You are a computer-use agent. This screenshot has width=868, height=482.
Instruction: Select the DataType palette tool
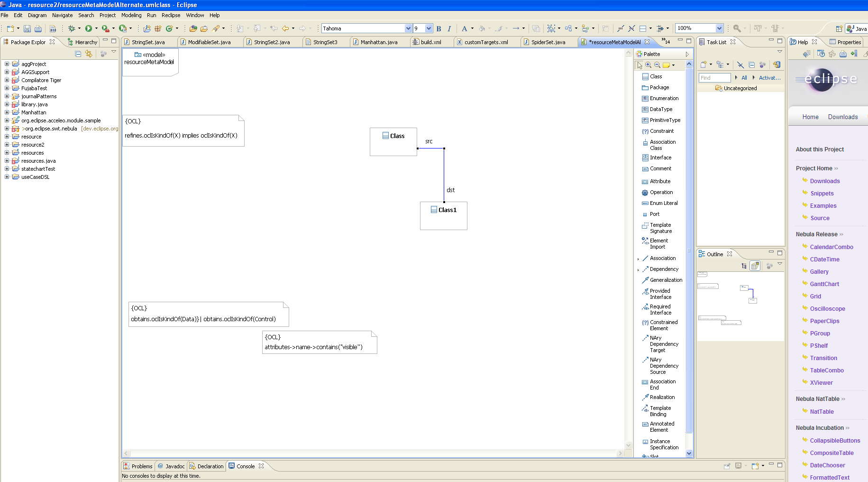click(657, 109)
